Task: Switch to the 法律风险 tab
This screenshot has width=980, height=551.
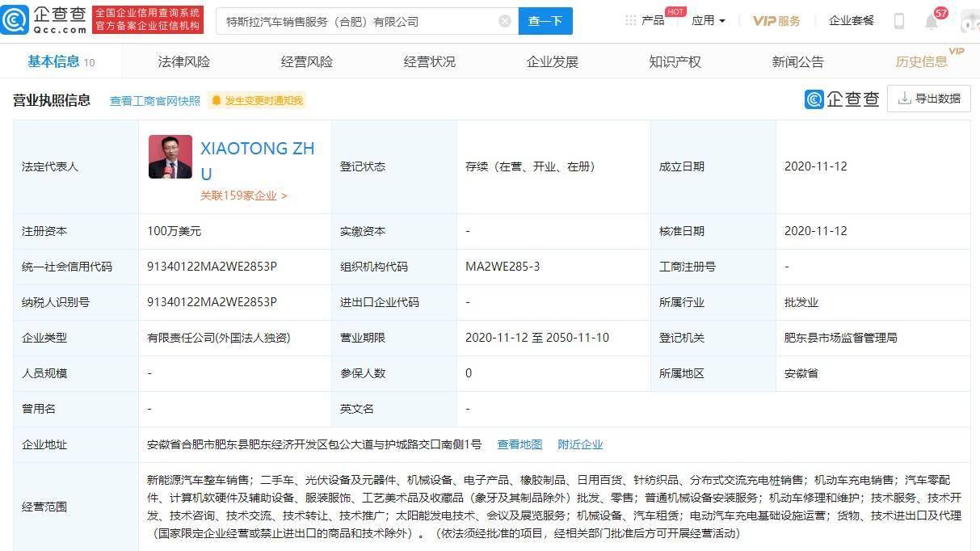Action: click(184, 61)
